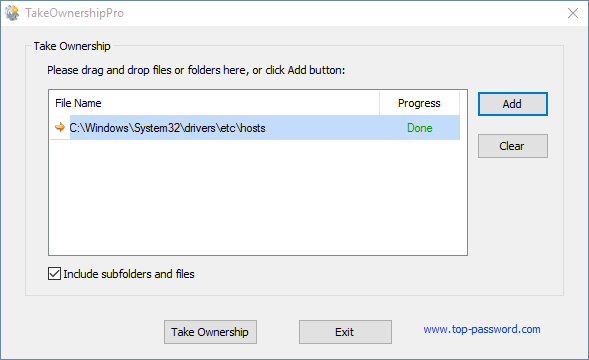Click the Progress column header
This screenshot has width=589, height=360.
[419, 103]
